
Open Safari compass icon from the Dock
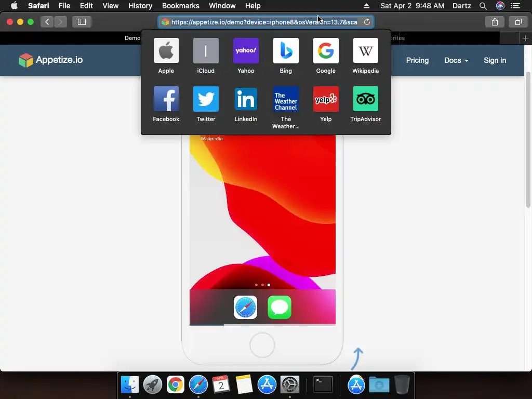198,384
